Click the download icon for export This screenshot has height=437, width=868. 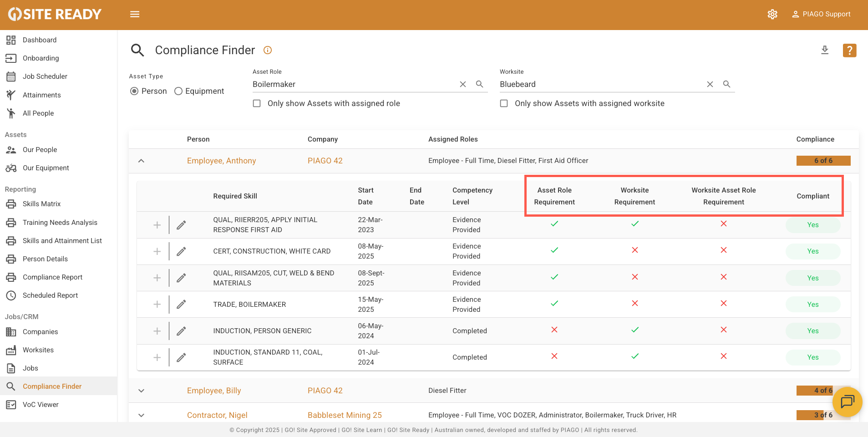pos(825,50)
